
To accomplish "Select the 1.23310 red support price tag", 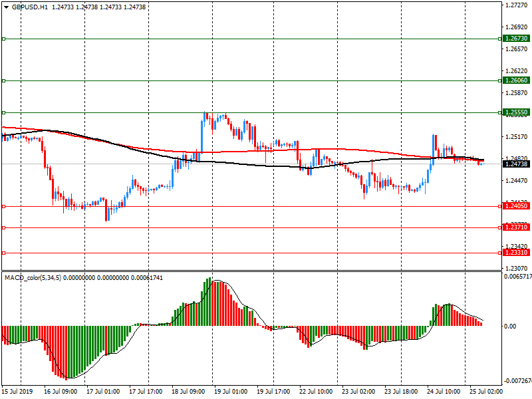I will click(x=516, y=253).
